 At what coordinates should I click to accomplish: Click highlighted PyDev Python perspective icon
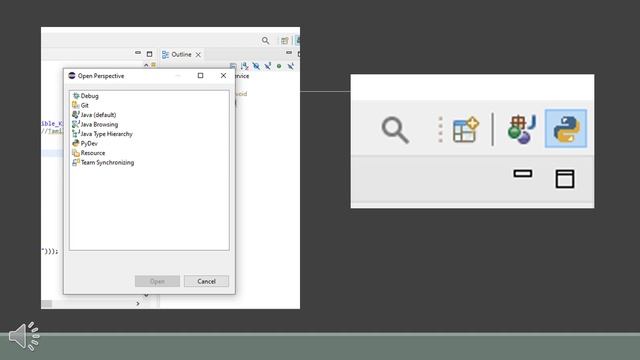tap(566, 129)
